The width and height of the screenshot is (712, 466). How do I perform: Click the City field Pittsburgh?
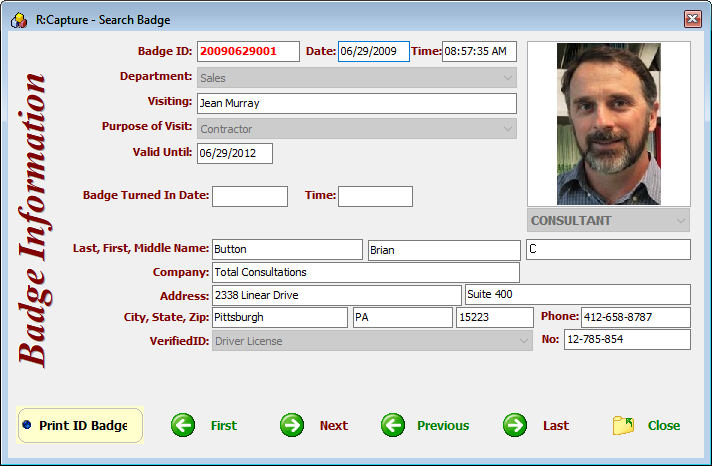click(280, 317)
